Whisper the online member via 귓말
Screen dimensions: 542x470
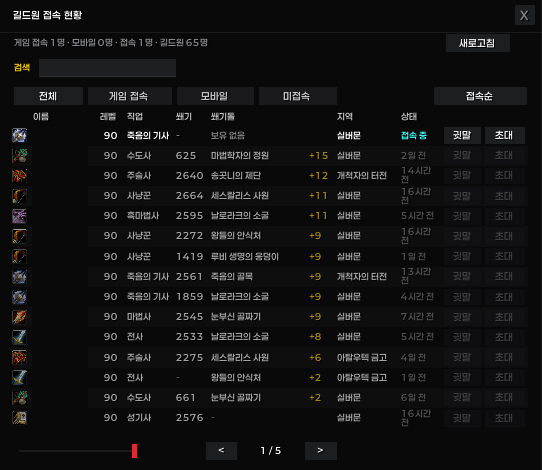click(x=462, y=135)
